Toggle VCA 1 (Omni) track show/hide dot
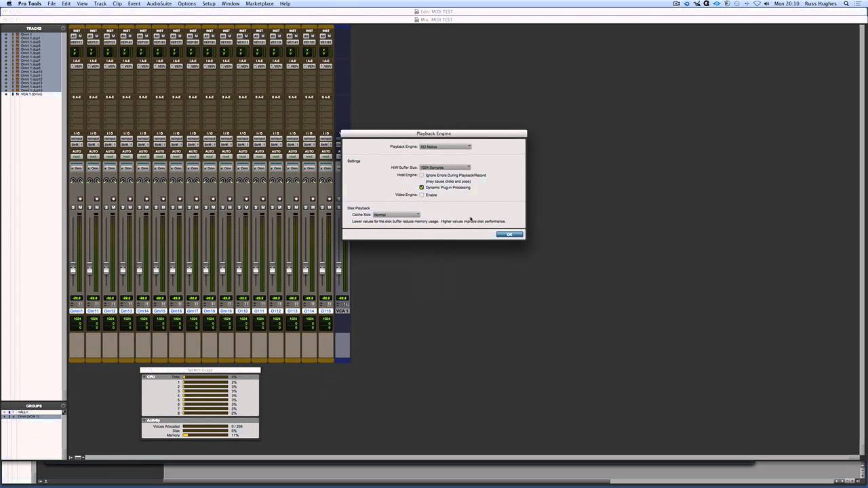The width and height of the screenshot is (868, 488). (x=6, y=94)
